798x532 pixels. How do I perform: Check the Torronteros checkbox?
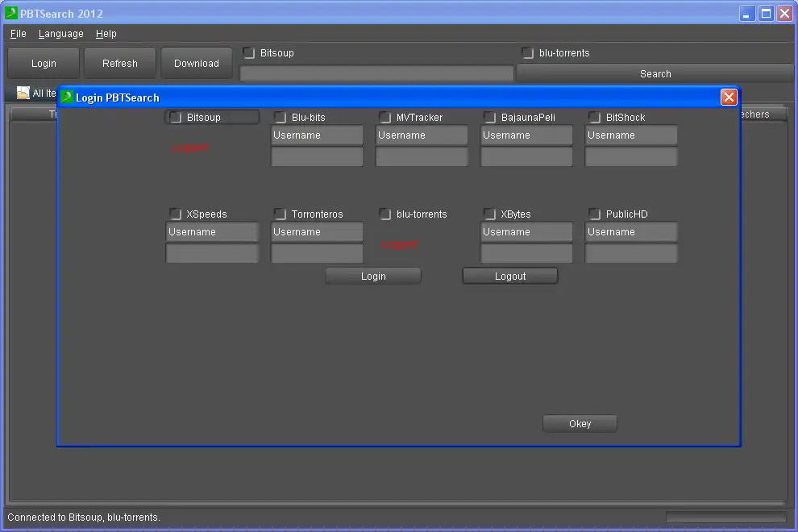click(280, 214)
